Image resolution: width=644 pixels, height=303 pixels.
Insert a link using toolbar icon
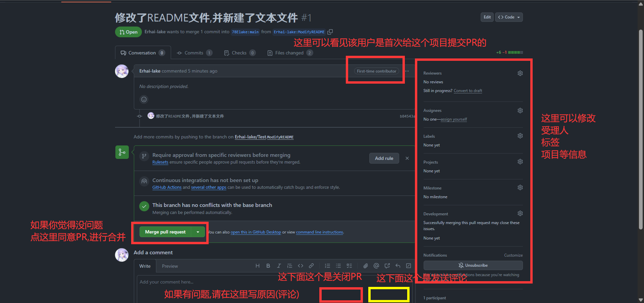click(x=311, y=266)
